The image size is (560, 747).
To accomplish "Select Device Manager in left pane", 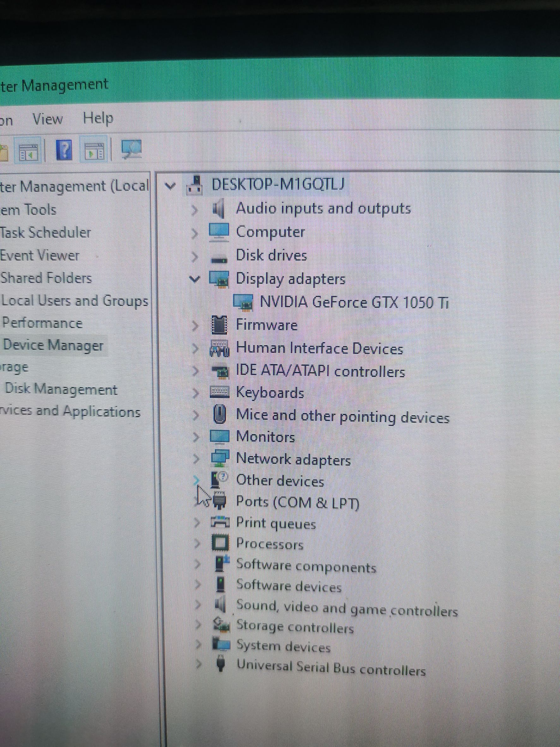I will (x=53, y=345).
